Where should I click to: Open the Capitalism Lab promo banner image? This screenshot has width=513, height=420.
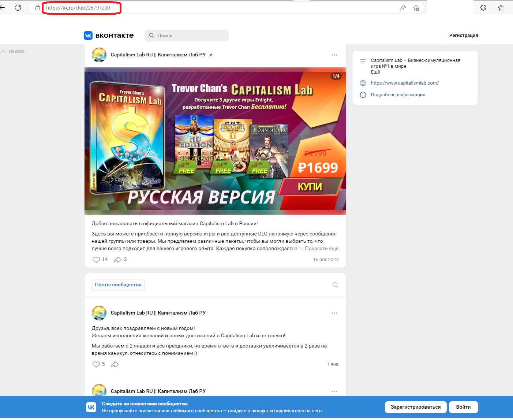tap(215, 141)
